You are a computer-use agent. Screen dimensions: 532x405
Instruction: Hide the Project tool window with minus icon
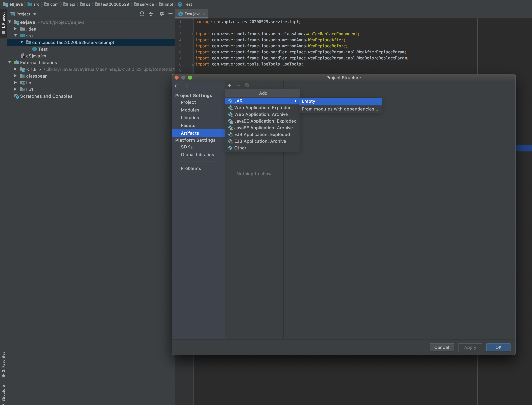[170, 14]
